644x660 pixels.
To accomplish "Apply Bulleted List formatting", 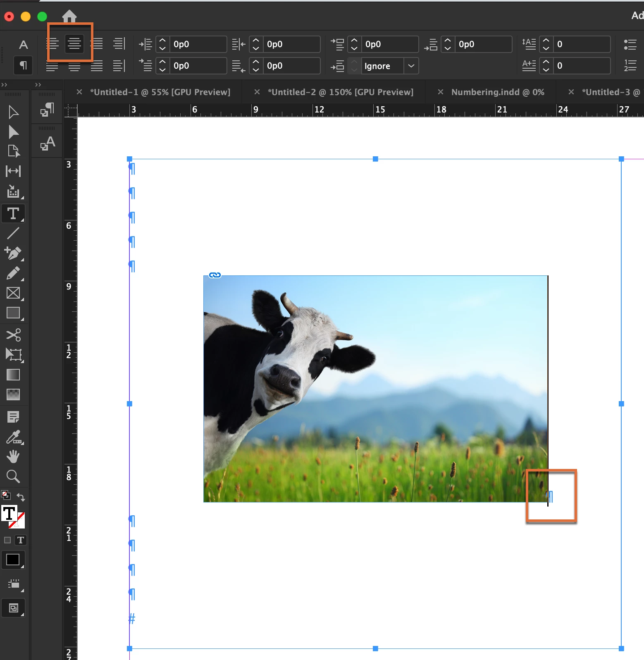I will point(630,44).
